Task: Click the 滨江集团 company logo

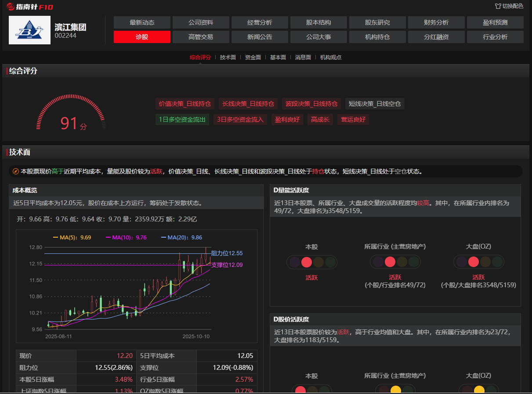Action: (x=29, y=30)
